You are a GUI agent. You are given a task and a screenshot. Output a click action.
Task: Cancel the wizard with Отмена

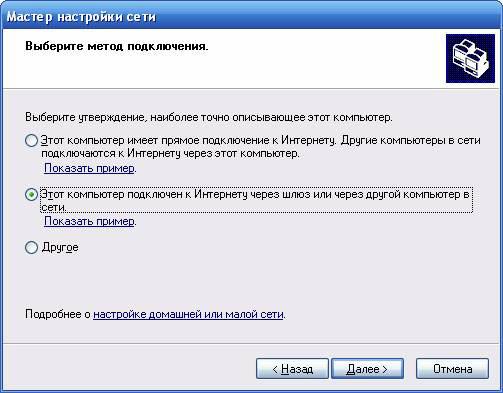coord(452,369)
